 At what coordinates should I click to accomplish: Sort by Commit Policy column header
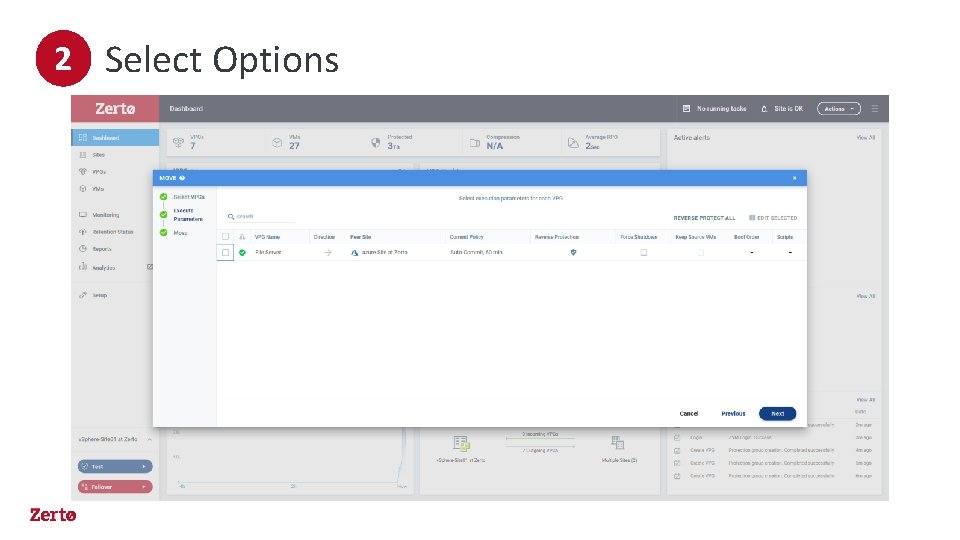(x=467, y=237)
